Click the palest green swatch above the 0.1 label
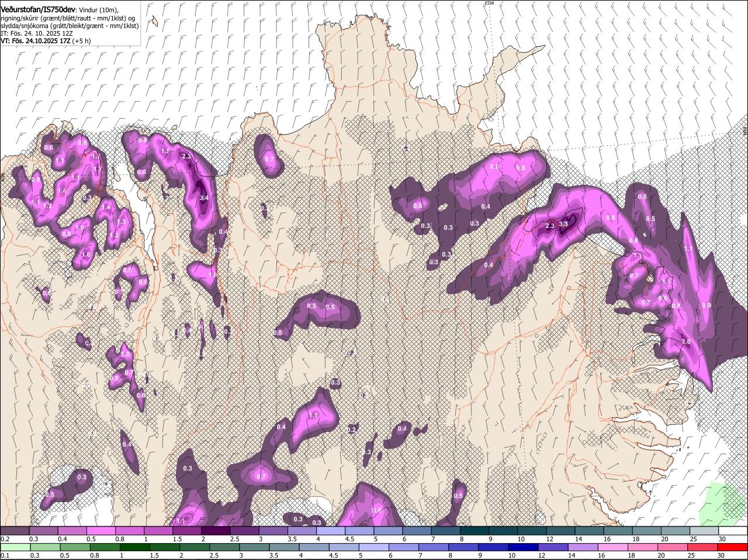748x560 pixels. [x=15, y=547]
